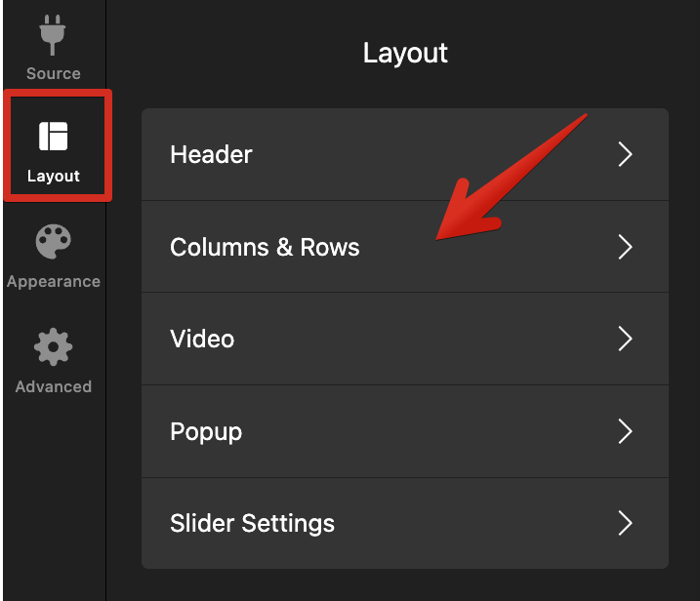Expand the Slider Settings chevron

click(x=625, y=523)
